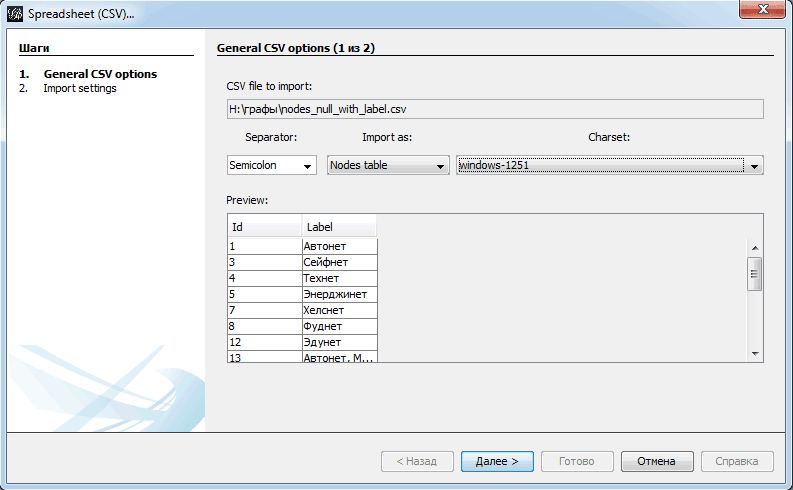Image resolution: width=793 pixels, height=490 pixels.
Task: Click the Id cell with value 5
Action: [x=265, y=294]
